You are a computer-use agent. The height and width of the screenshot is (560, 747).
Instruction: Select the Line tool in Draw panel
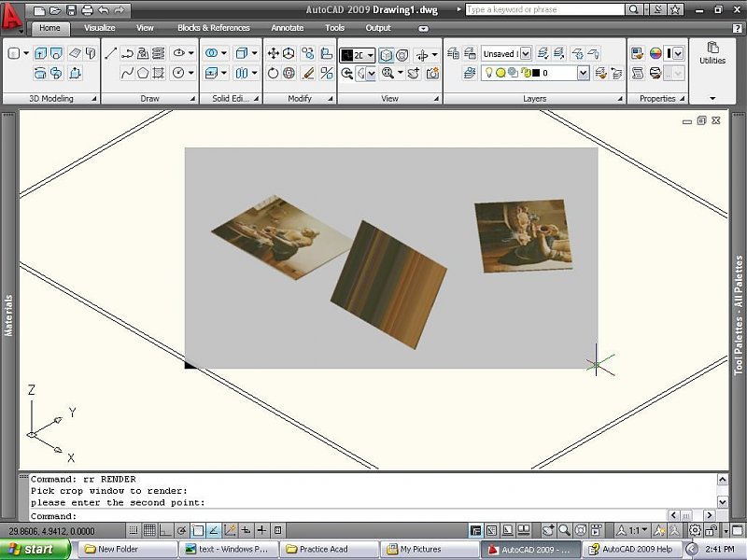click(x=111, y=54)
